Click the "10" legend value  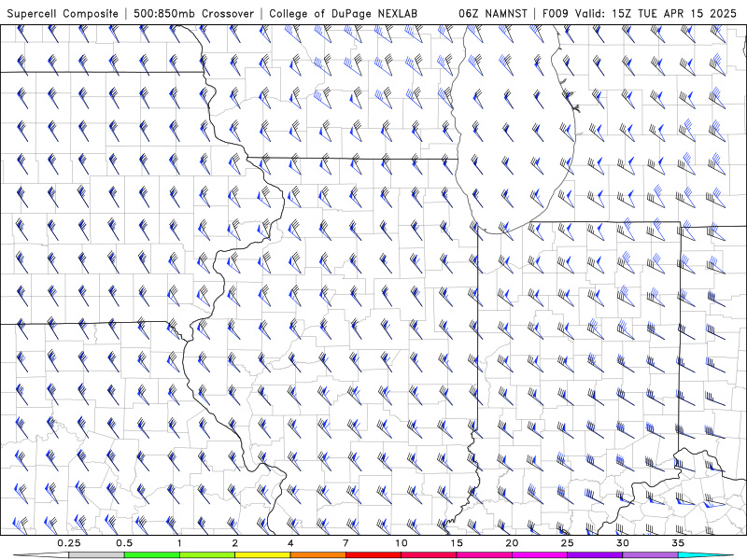coord(402,543)
